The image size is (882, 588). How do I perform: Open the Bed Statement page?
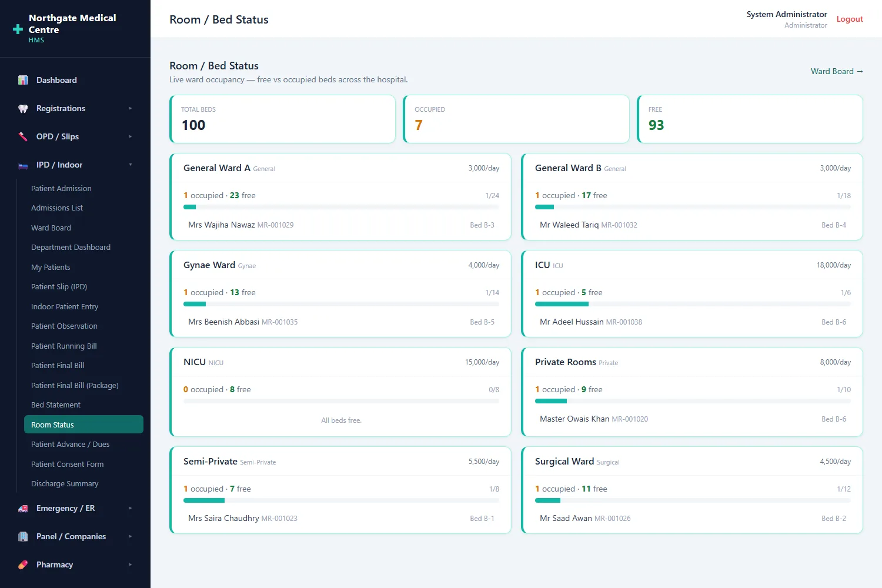pos(83,405)
